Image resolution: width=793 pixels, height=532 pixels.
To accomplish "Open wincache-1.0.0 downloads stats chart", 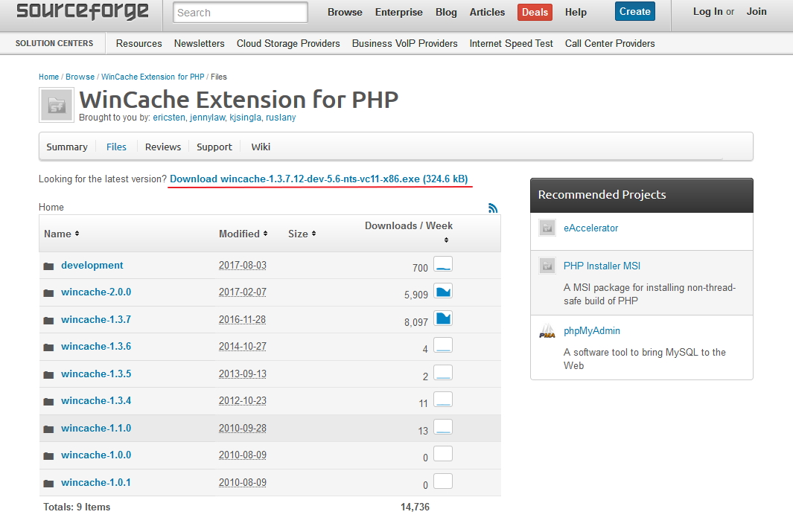I will 443,454.
